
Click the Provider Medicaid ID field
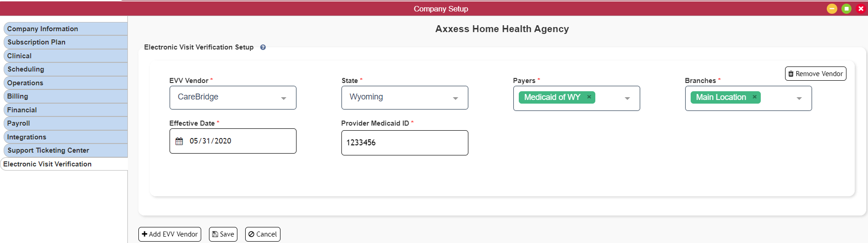coord(405,143)
